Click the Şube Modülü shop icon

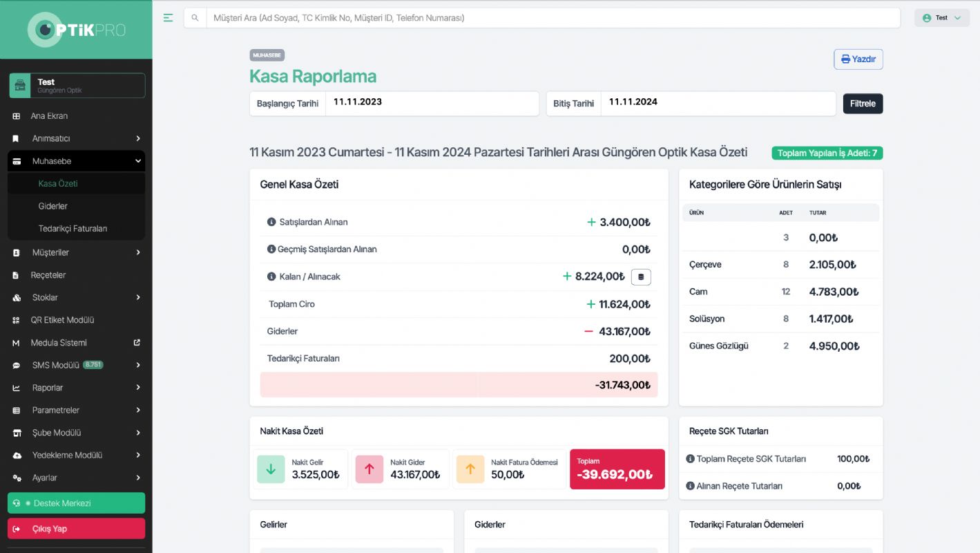tap(17, 433)
